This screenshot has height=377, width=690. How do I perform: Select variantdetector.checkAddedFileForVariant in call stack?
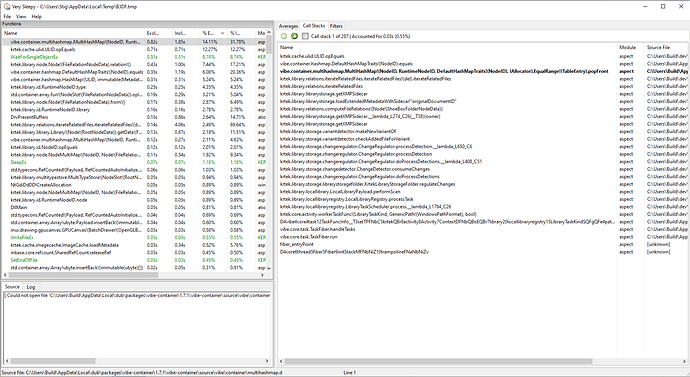(x=483, y=139)
